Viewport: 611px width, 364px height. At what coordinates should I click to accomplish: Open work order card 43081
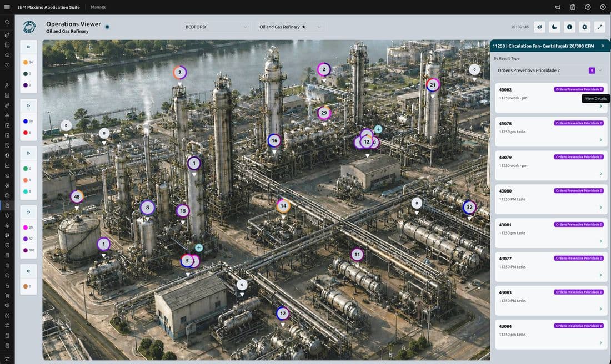tap(551, 233)
